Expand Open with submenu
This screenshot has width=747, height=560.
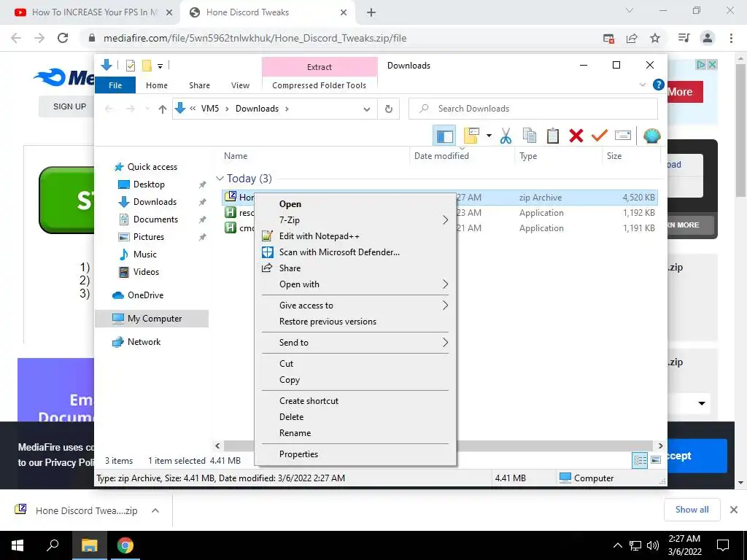click(x=445, y=284)
